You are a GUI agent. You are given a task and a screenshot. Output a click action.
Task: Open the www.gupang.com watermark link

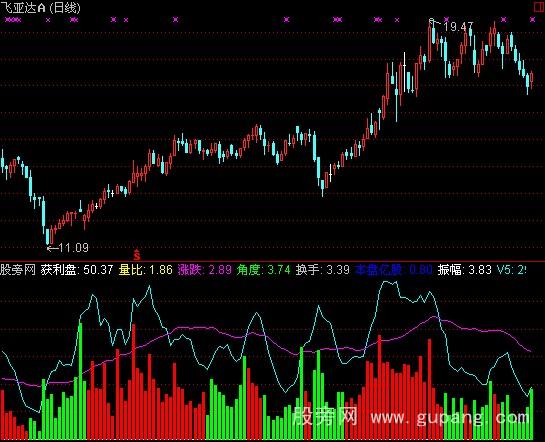[x=450, y=417]
